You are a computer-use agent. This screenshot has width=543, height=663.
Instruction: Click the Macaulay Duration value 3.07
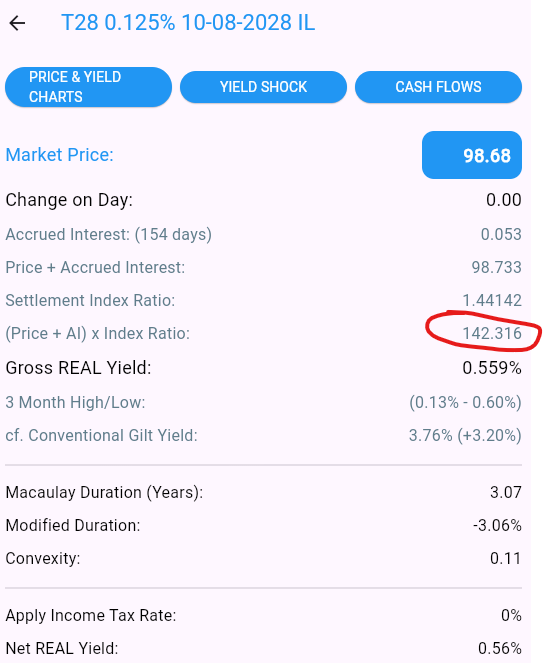pos(506,492)
